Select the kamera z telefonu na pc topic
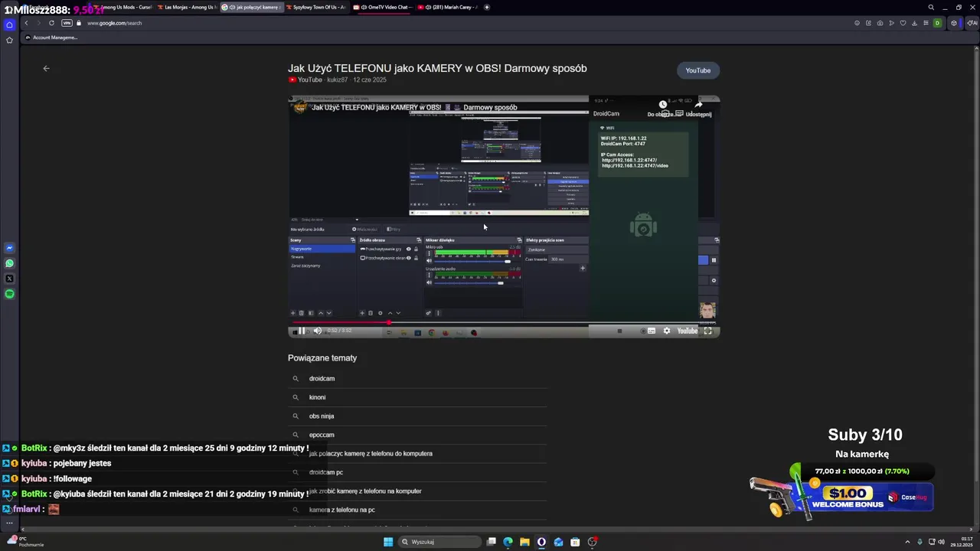Viewport: 980px width, 551px height. tap(417, 510)
